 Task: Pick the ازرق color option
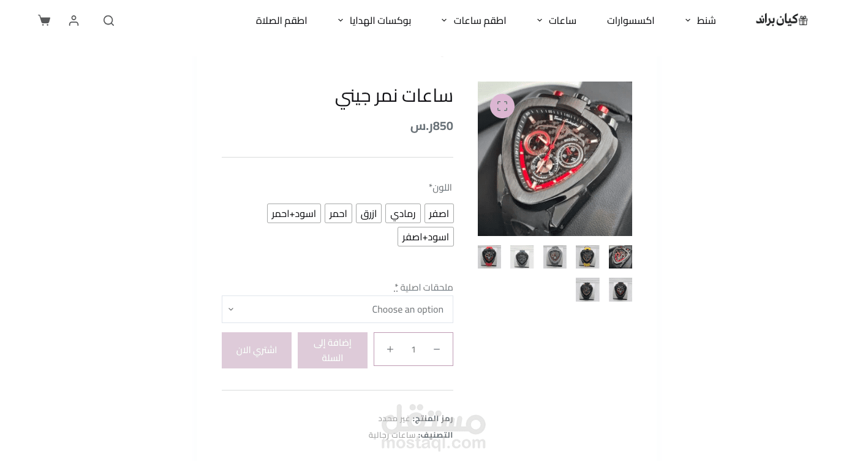369,213
